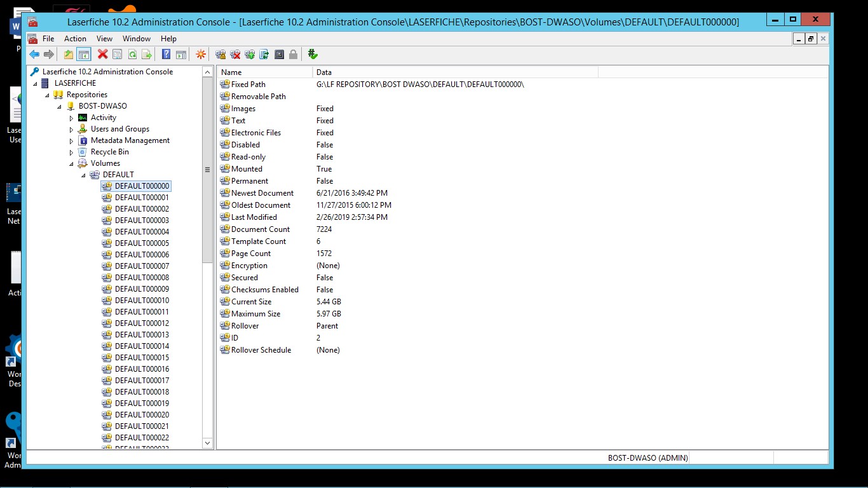The image size is (868, 488).
Task: Click the volume padlock toolbar icon
Action: (x=220, y=55)
